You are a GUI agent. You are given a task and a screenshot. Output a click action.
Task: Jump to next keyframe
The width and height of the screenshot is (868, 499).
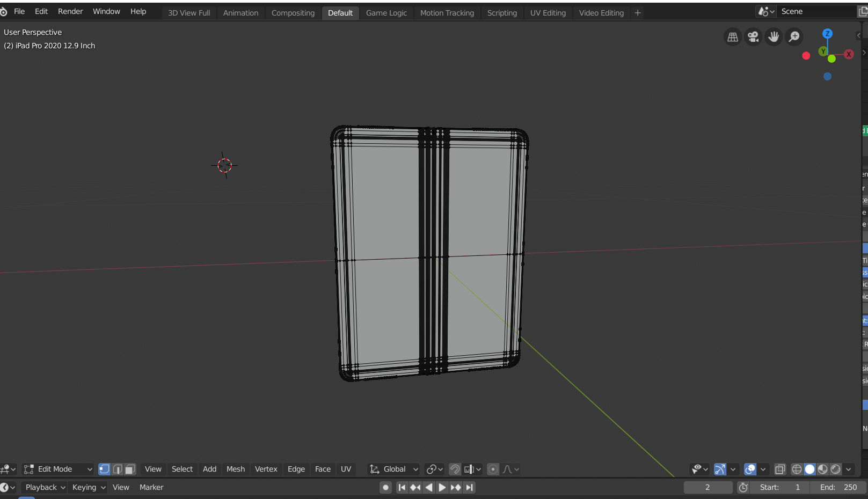point(456,487)
